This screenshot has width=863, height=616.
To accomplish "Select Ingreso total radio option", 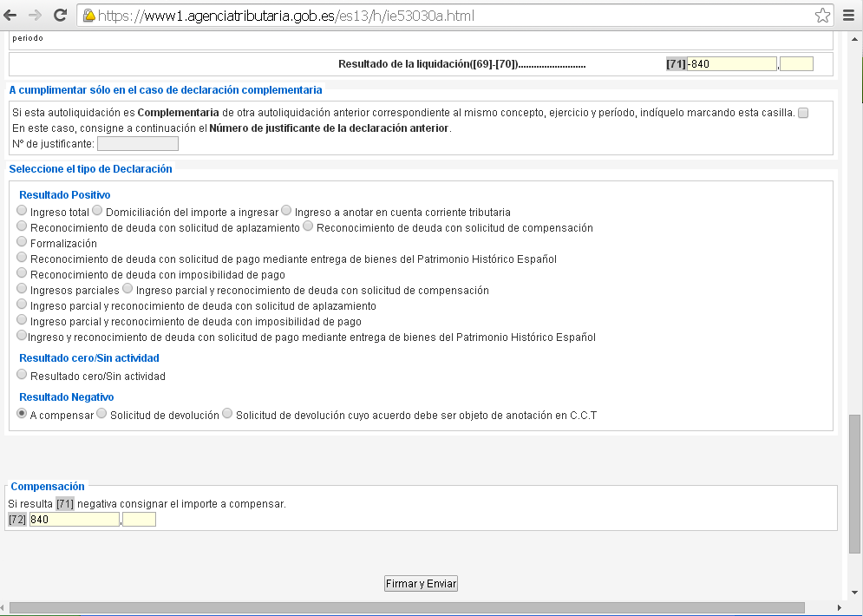I will pos(22,210).
